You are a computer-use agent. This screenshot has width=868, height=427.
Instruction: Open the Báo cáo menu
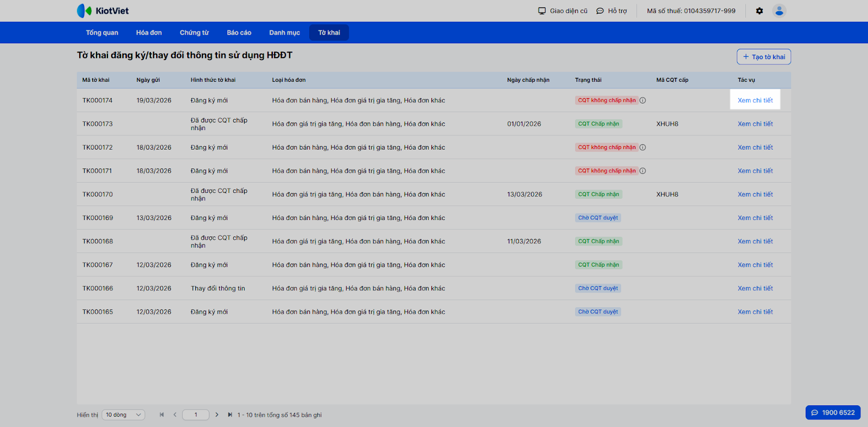239,33
